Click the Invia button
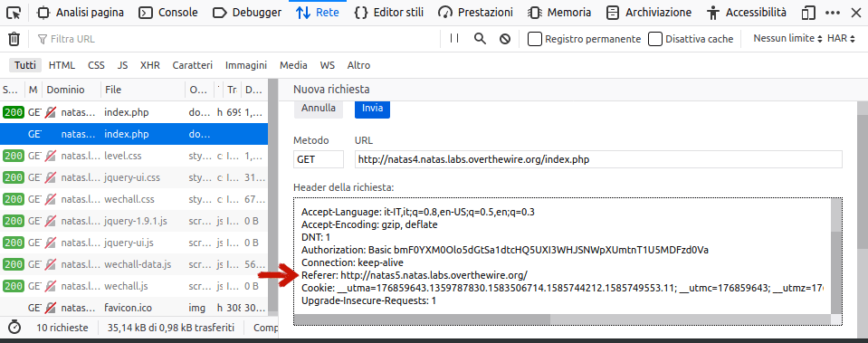 pos(373,108)
